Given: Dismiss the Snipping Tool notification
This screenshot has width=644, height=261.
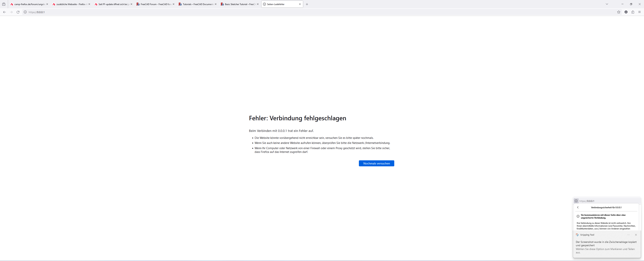Looking at the screenshot, I should click(636, 235).
